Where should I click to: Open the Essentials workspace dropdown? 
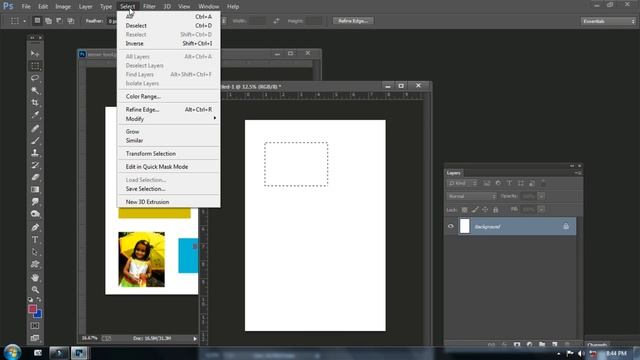coord(608,21)
